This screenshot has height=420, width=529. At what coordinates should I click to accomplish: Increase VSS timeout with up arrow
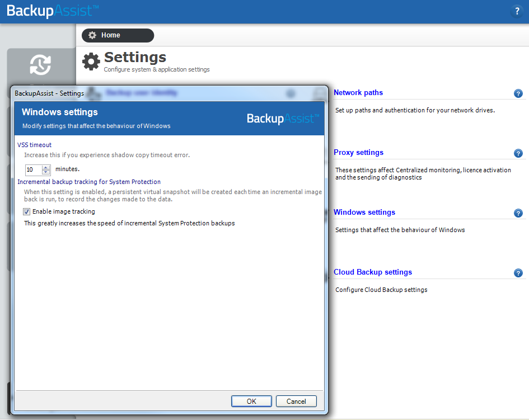coord(46,167)
